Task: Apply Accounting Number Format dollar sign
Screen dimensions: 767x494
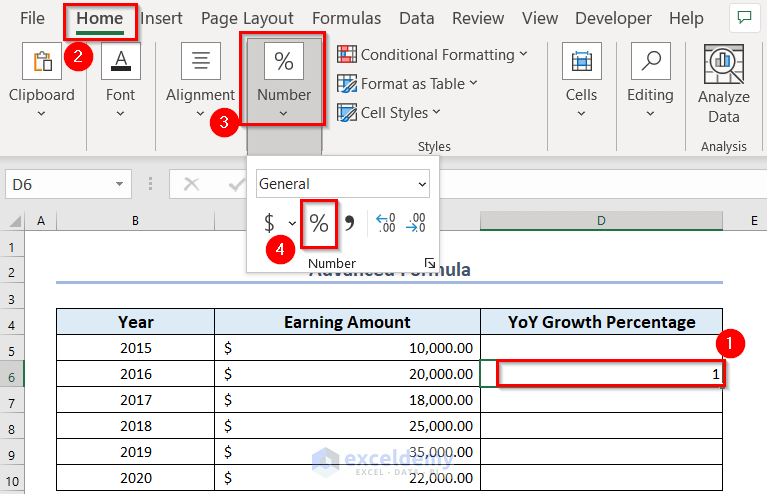Action: [269, 223]
